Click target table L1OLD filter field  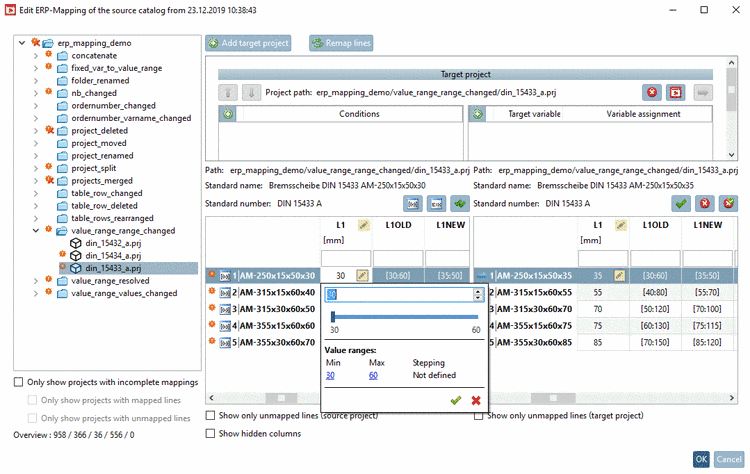tap(655, 258)
